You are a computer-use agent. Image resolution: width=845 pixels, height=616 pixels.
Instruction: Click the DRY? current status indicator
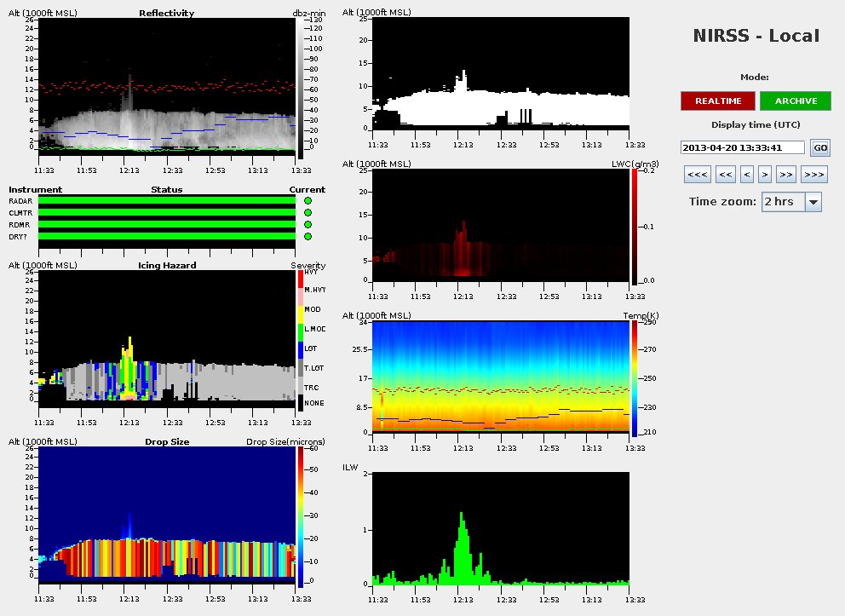click(x=308, y=237)
